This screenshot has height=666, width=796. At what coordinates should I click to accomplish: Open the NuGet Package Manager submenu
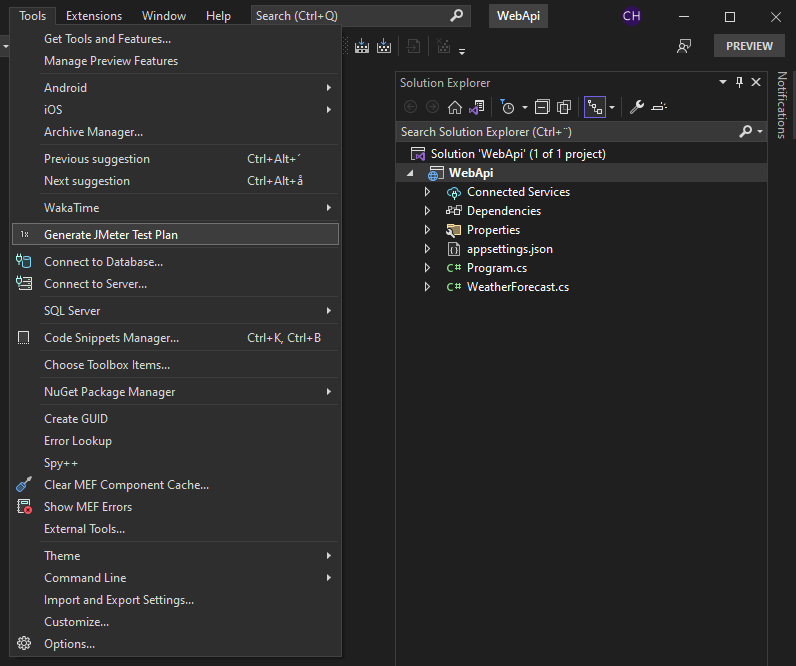[x=175, y=392]
